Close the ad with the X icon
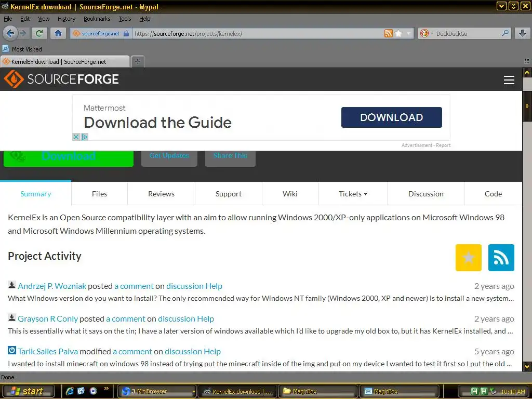Image resolution: width=532 pixels, height=399 pixels. pyautogui.click(x=76, y=137)
